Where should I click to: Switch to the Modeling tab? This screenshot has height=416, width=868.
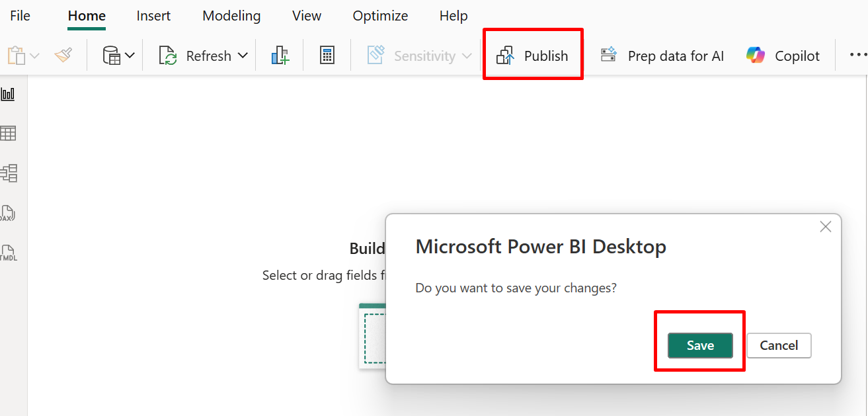pos(231,16)
